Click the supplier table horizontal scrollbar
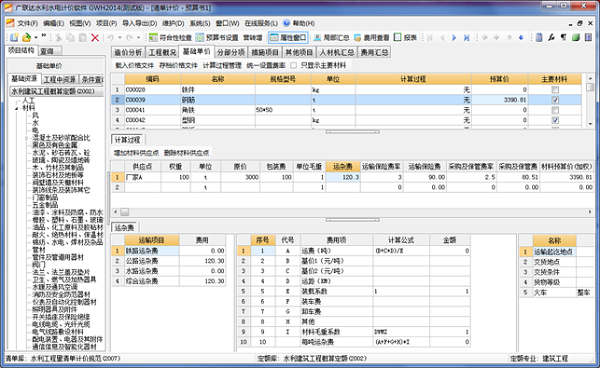 click(352, 212)
